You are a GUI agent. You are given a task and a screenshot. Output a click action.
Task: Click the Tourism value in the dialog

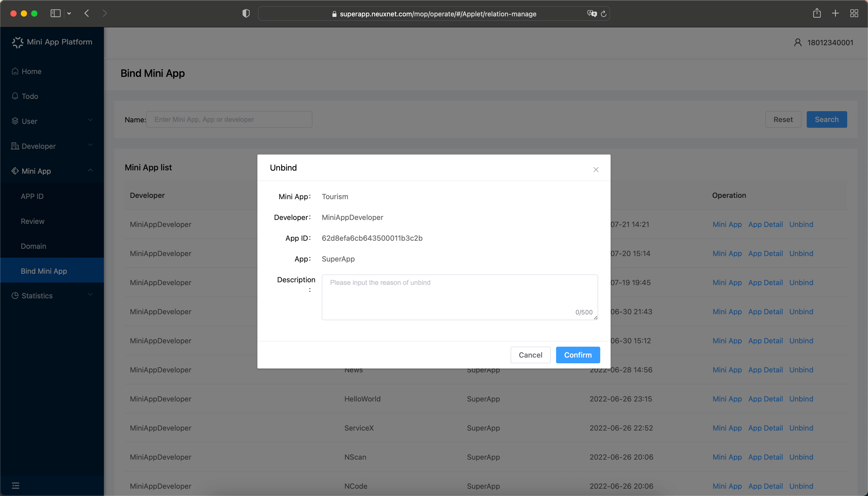335,197
